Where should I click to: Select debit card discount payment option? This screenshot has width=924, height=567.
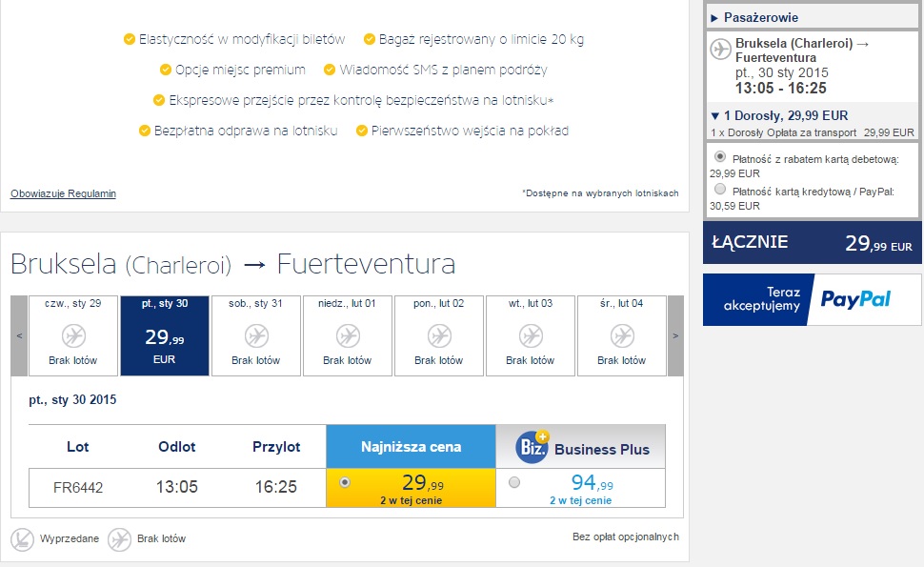point(720,157)
